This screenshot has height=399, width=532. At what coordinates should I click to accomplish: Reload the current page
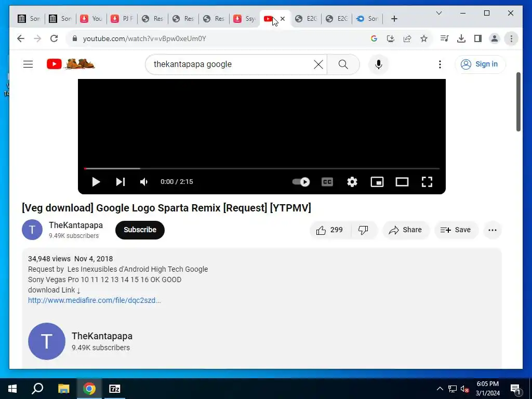pos(54,38)
